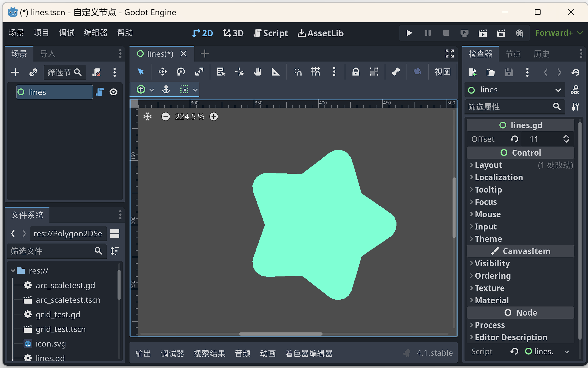588x368 pixels.
Task: Expand the Visibility properties section
Action: point(492,263)
